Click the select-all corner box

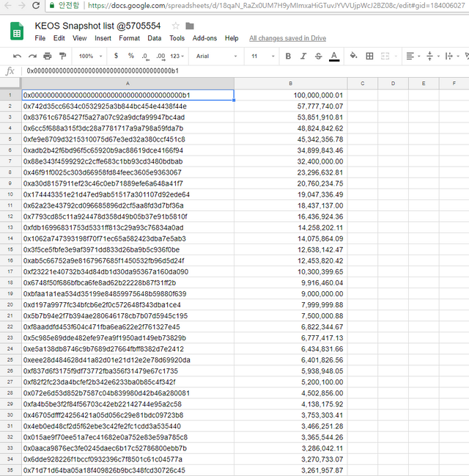10,83
